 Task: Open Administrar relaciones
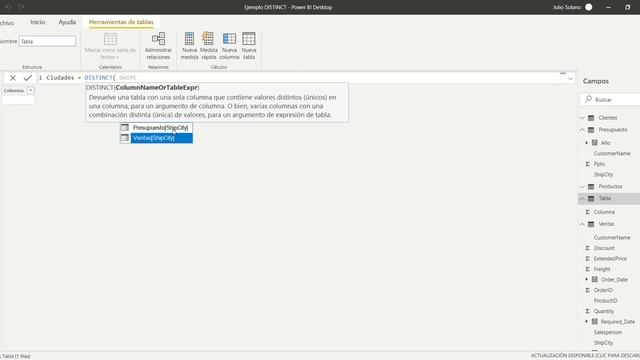[158, 46]
